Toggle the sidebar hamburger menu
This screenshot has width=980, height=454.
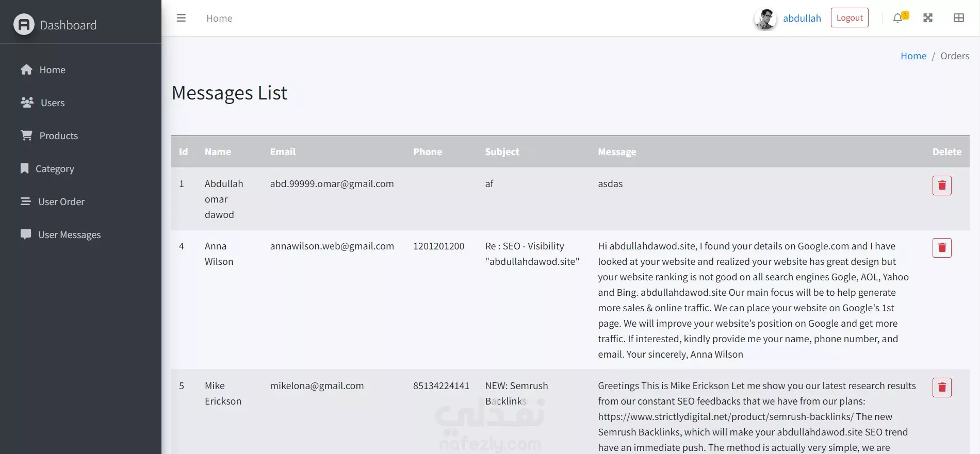(181, 18)
